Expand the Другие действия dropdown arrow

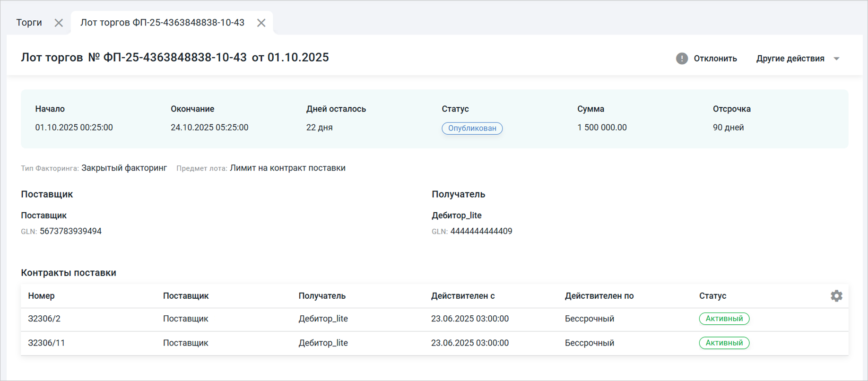836,59
